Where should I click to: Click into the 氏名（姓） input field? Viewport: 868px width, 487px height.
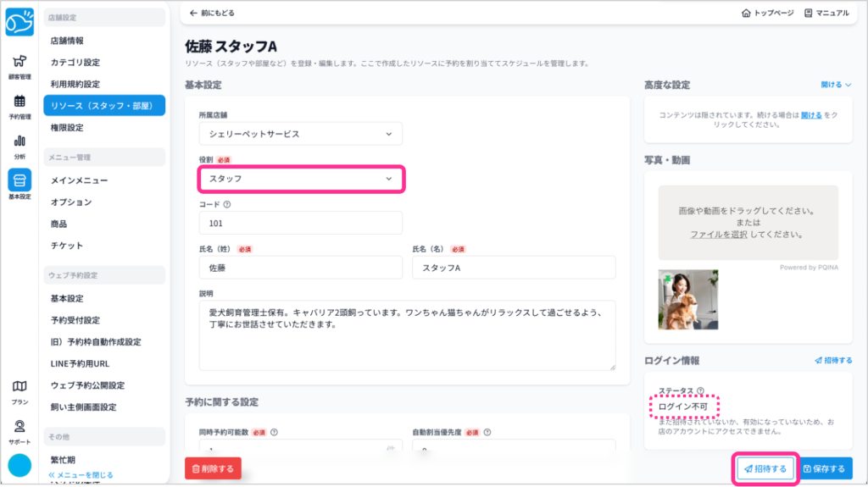tap(300, 268)
